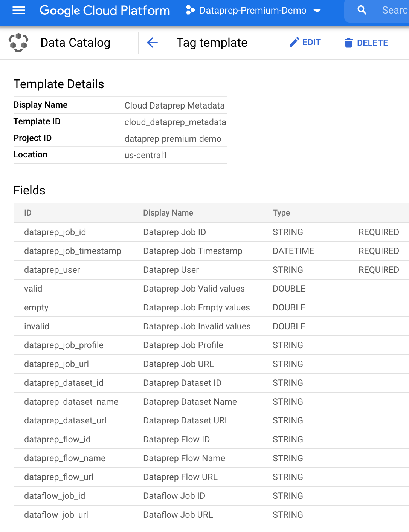Click the dataprep_user field ID
The height and width of the screenshot is (532, 409).
coord(52,270)
